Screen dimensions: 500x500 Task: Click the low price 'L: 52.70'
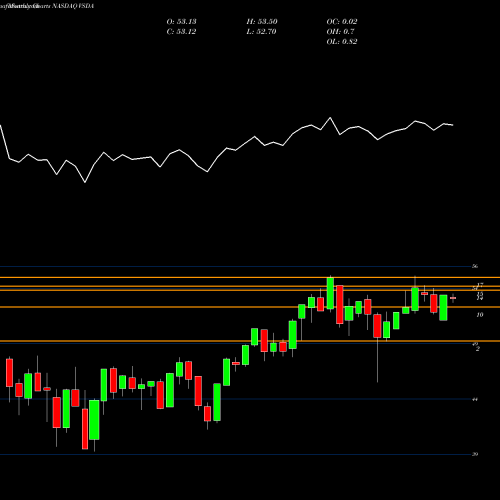[262, 32]
